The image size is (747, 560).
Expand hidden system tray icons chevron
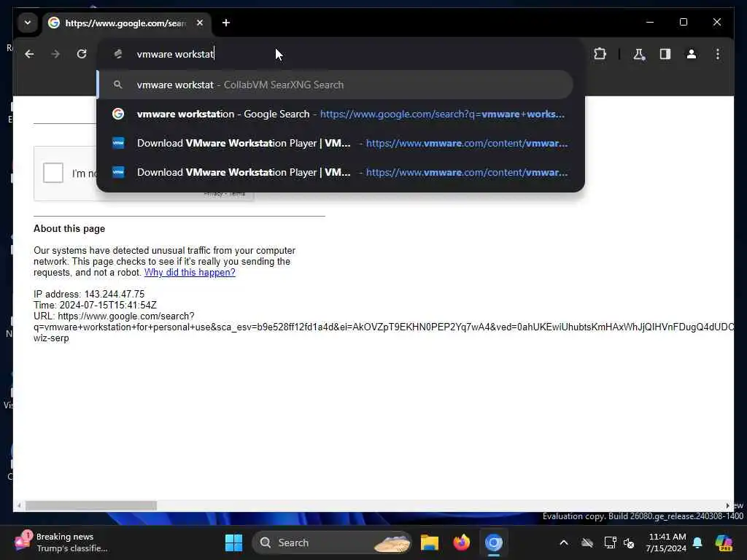(x=564, y=542)
